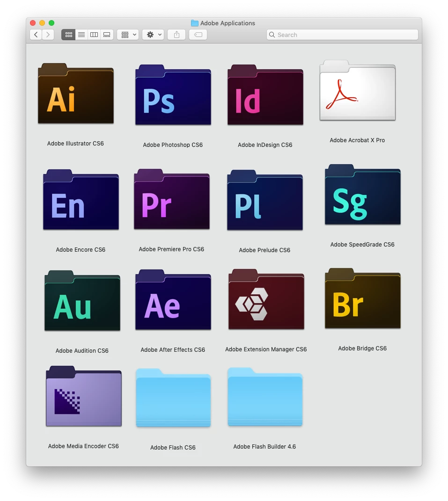Image resolution: width=448 pixels, height=501 pixels.
Task: Open the Adobe Encore CS6 folder icon
Action: 81,200
